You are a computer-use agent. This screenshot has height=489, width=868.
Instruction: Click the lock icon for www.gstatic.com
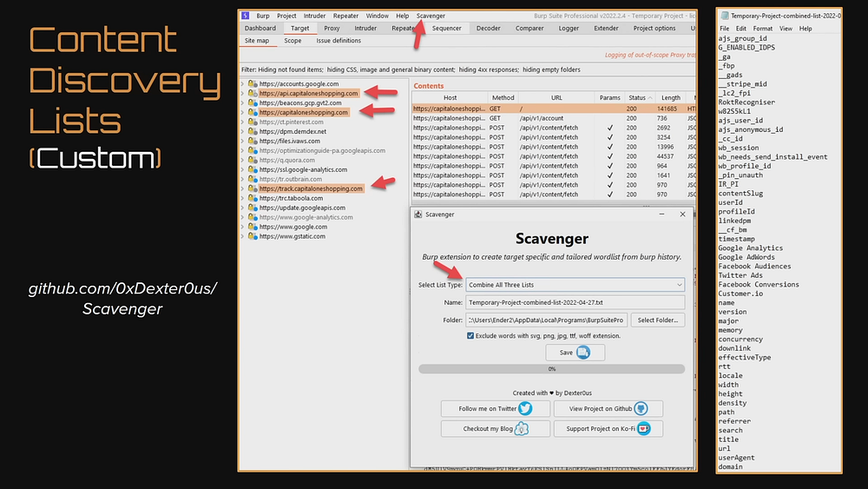point(253,236)
